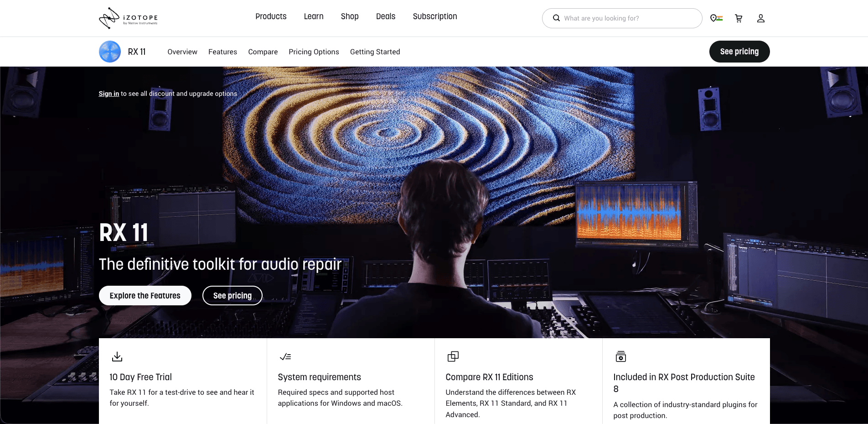Change the country via the India flag selector
Viewport: 868px width, 424px height.
(x=716, y=18)
